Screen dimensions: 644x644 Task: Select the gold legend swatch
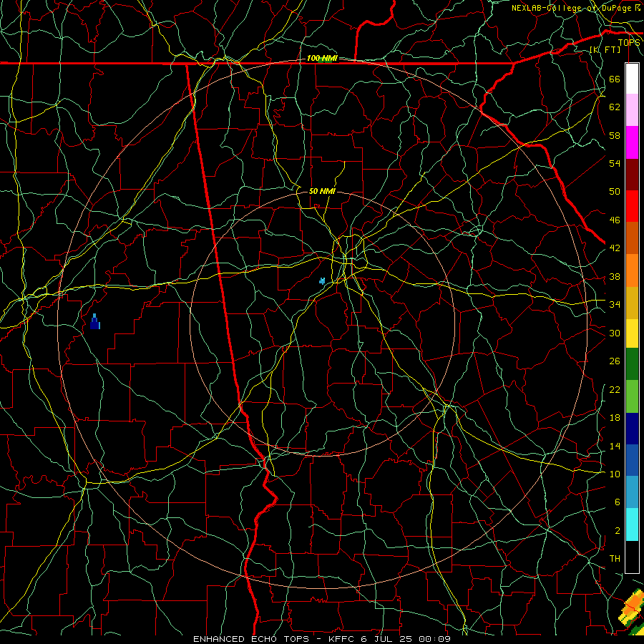(x=632, y=303)
